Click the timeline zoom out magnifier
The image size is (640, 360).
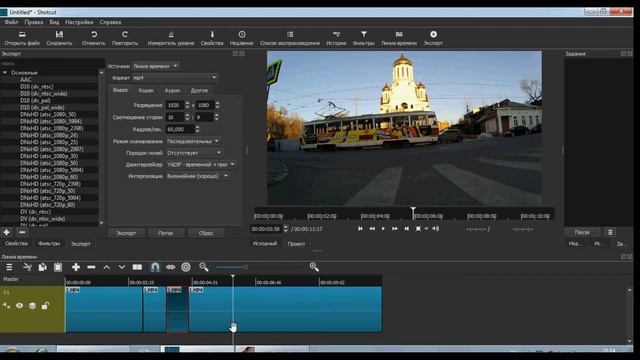point(204,267)
